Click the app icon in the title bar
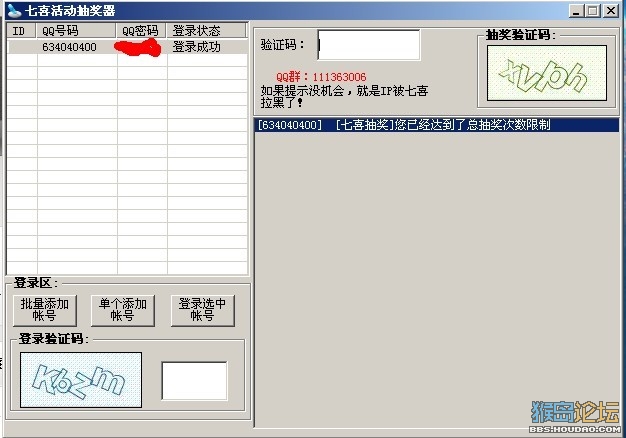Image resolution: width=626 pixels, height=438 pixels. pos(15,11)
